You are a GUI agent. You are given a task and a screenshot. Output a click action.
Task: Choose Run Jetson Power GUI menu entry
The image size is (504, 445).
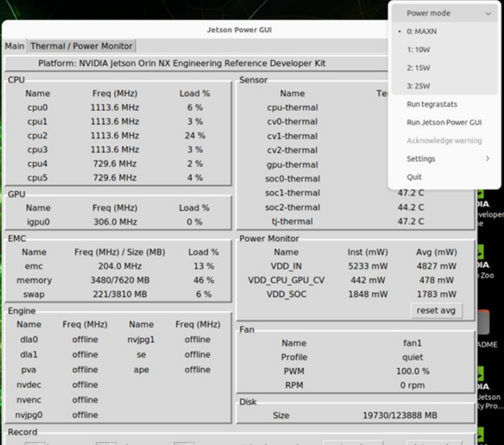click(444, 122)
